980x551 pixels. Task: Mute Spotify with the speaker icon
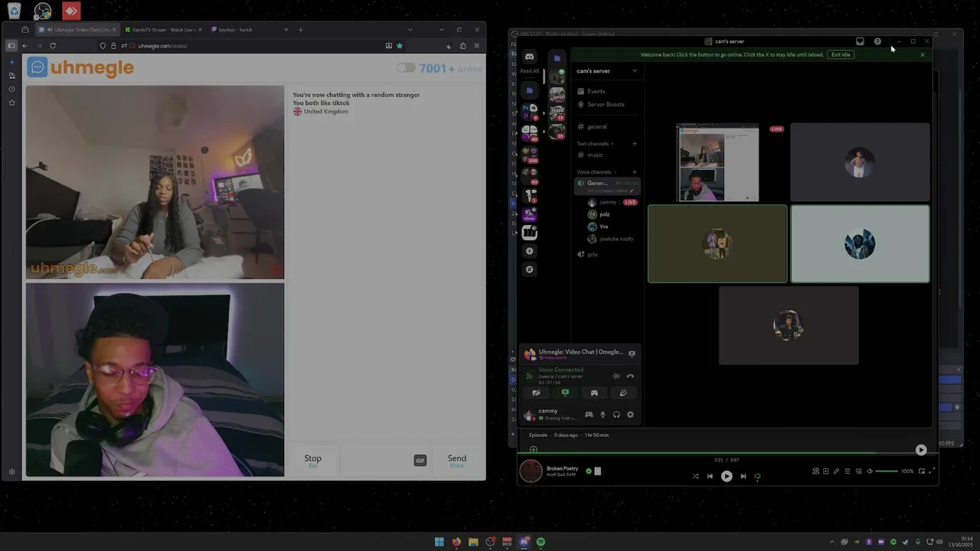click(869, 471)
